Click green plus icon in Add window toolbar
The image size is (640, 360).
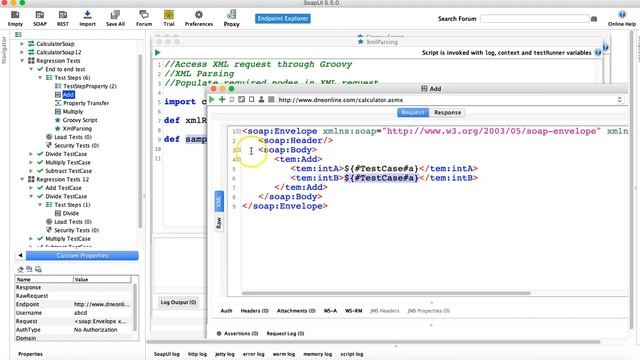click(x=222, y=100)
